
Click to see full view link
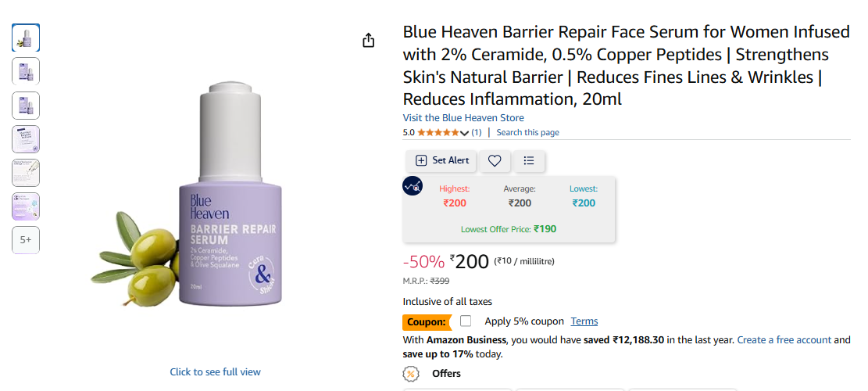215,371
